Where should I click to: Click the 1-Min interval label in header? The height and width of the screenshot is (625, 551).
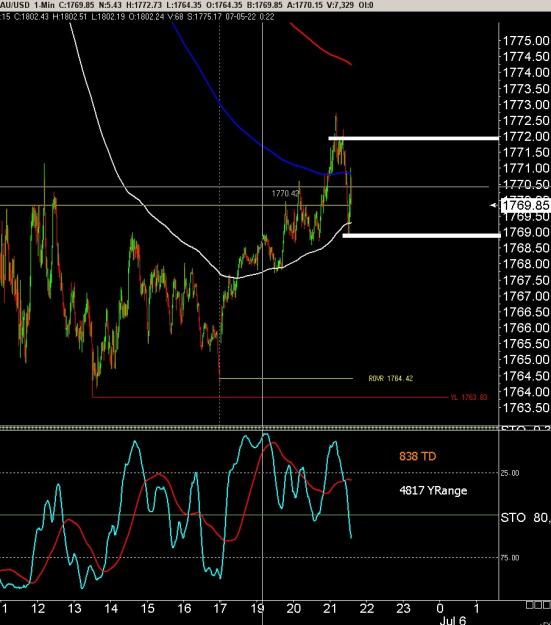(44, 5)
